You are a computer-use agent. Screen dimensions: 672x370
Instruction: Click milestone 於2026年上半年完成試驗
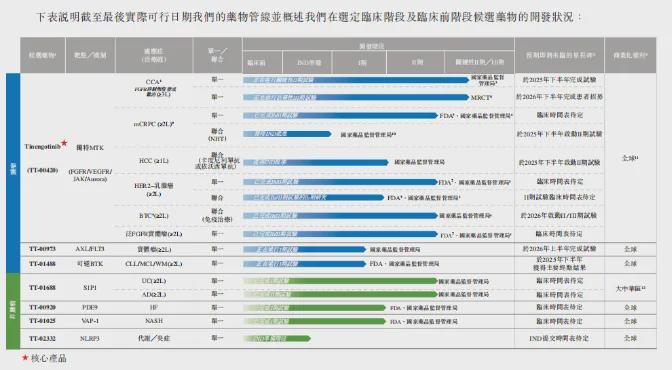click(559, 249)
